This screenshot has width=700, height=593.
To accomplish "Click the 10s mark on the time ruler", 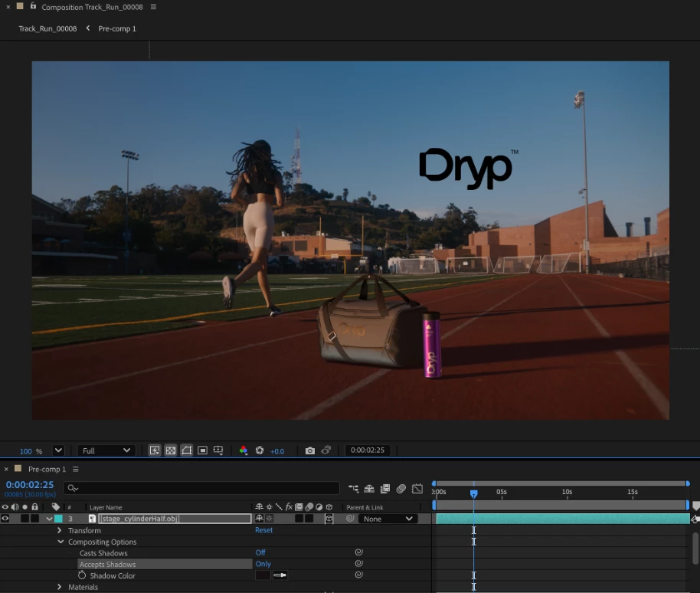I will pos(567,492).
